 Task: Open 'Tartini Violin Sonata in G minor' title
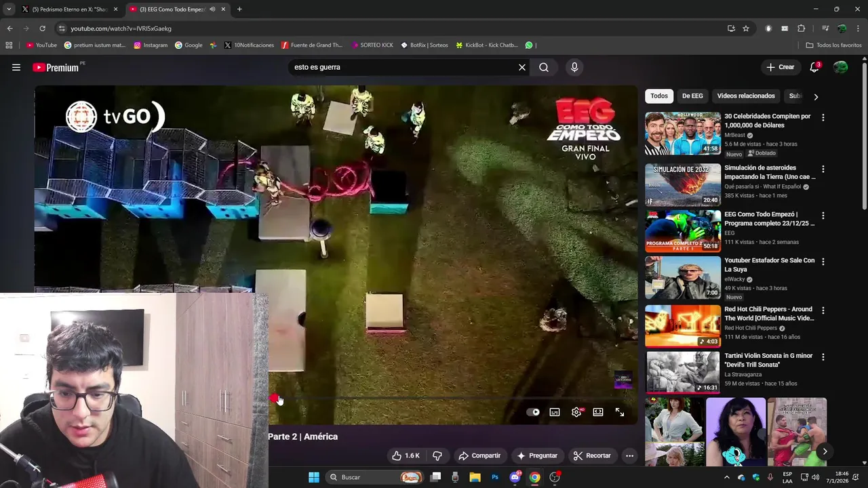[768, 360]
